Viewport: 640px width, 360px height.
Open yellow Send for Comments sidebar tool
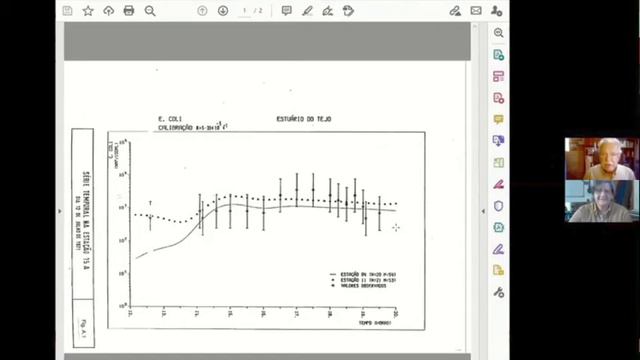pyautogui.click(x=498, y=271)
